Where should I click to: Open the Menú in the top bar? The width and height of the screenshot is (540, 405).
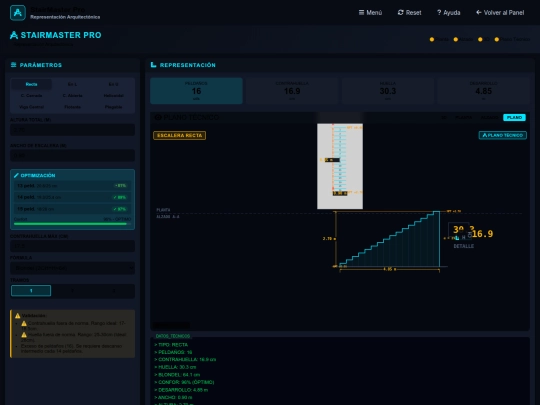[x=370, y=13]
